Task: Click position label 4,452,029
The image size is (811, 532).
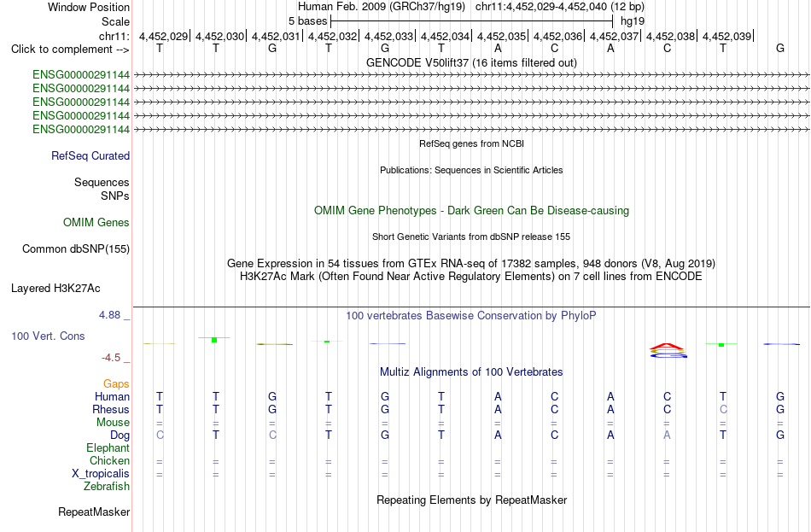Action: pyautogui.click(x=163, y=36)
